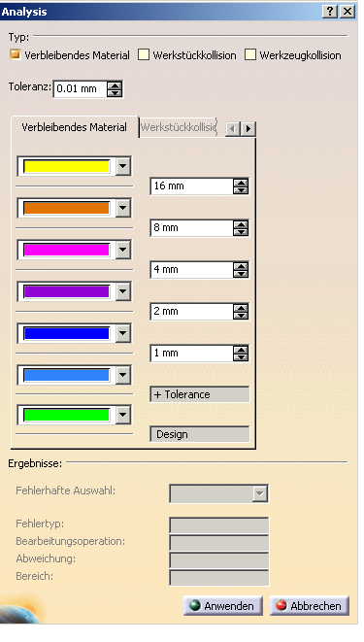Image resolution: width=364 pixels, height=642 pixels.
Task: Decrease the 1 mm threshold spinner
Action: [x=241, y=357]
